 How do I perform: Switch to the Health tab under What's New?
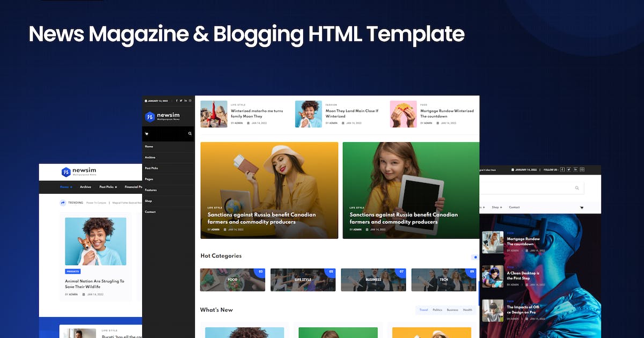[x=467, y=310]
